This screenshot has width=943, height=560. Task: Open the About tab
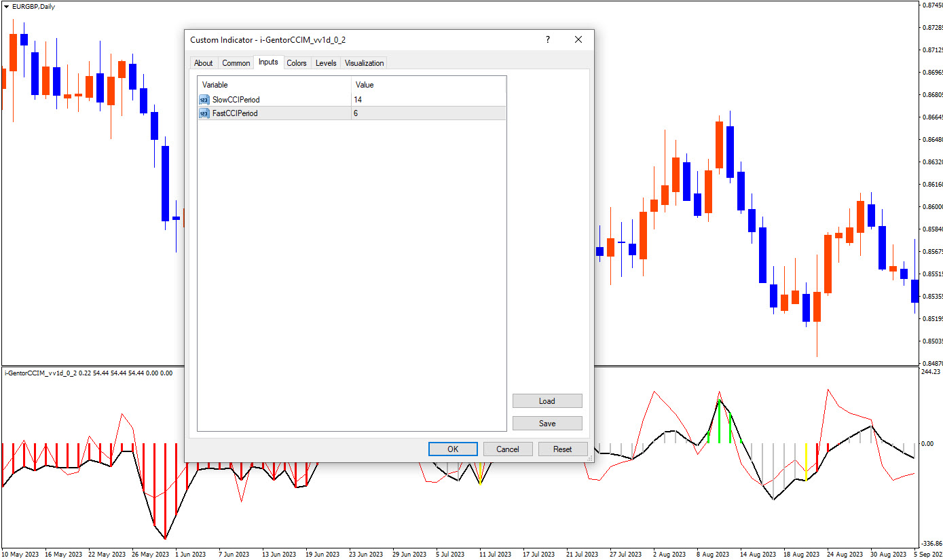(x=203, y=63)
